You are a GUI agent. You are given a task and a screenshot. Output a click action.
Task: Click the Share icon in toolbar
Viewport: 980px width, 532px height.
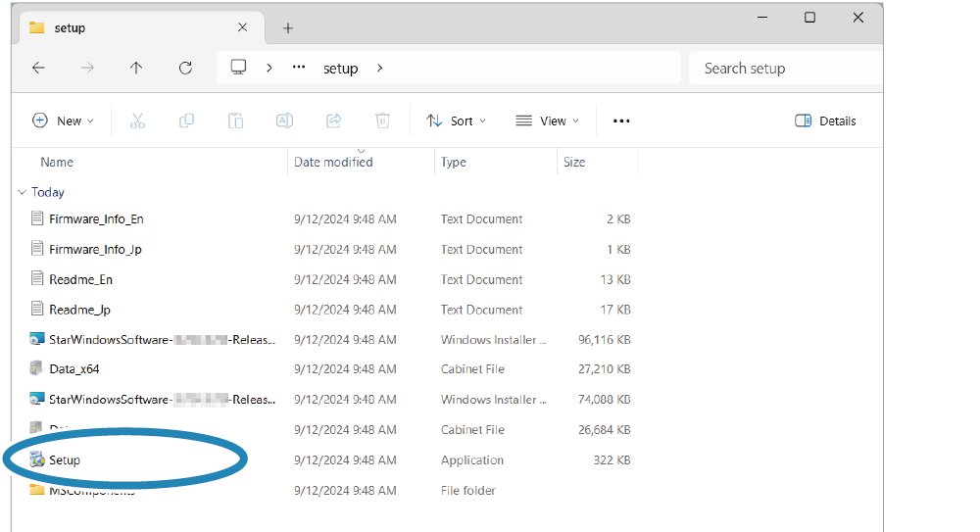click(x=333, y=121)
